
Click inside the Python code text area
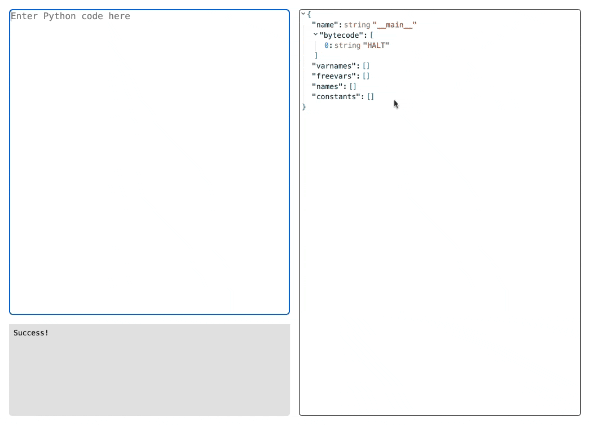149,162
